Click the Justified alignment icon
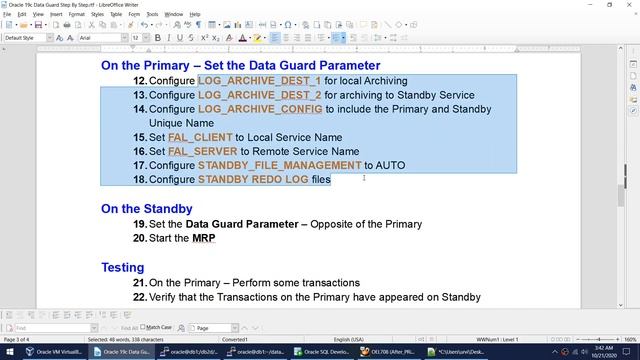 308,38
